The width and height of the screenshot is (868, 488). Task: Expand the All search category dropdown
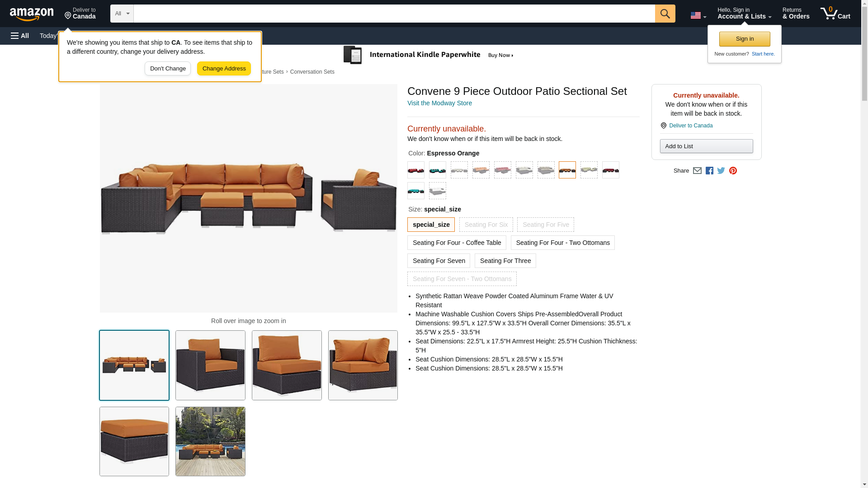click(x=122, y=14)
